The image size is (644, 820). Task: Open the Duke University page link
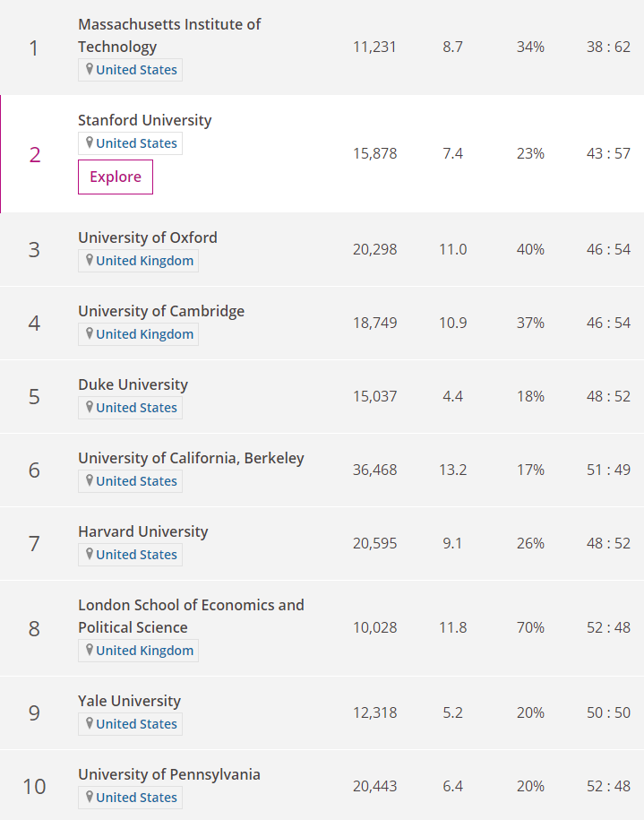[x=133, y=384]
